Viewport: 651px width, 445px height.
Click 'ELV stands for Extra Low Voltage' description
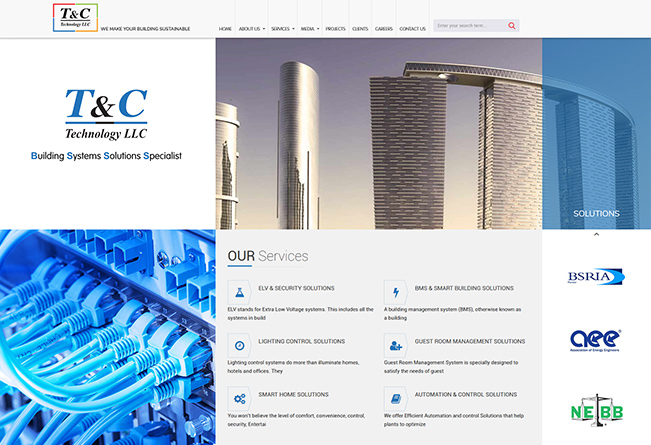[300, 313]
